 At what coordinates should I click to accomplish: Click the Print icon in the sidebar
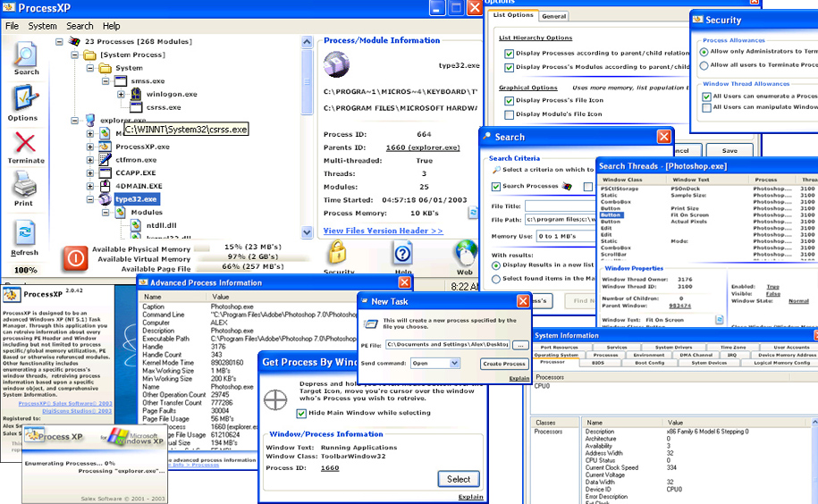[25, 188]
